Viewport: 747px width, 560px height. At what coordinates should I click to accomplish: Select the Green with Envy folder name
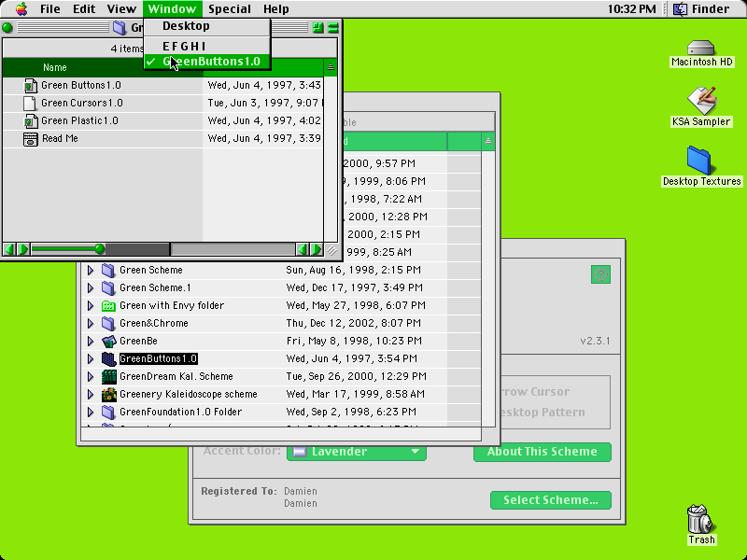coord(172,306)
